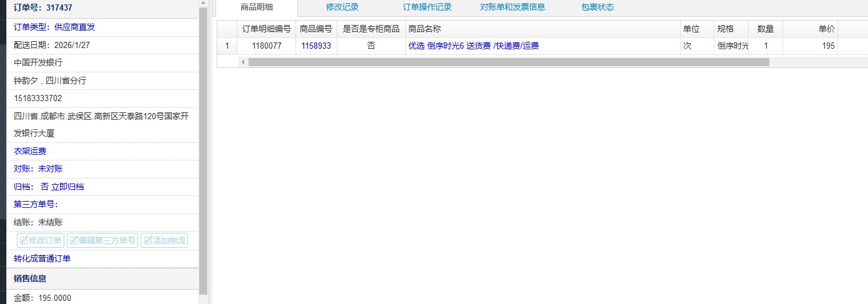Click the 修改订单 edit button
Screen dimensions: 868x304
tap(41, 240)
